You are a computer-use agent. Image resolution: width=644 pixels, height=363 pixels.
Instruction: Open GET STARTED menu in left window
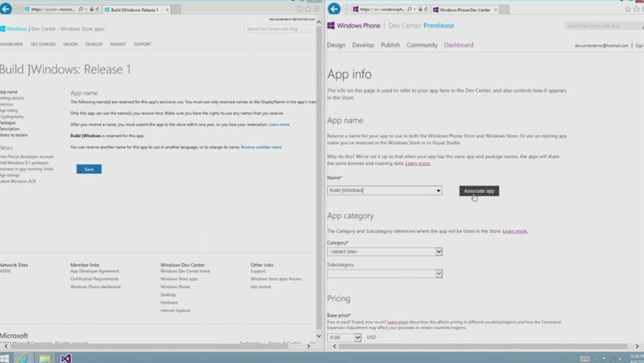[43, 44]
